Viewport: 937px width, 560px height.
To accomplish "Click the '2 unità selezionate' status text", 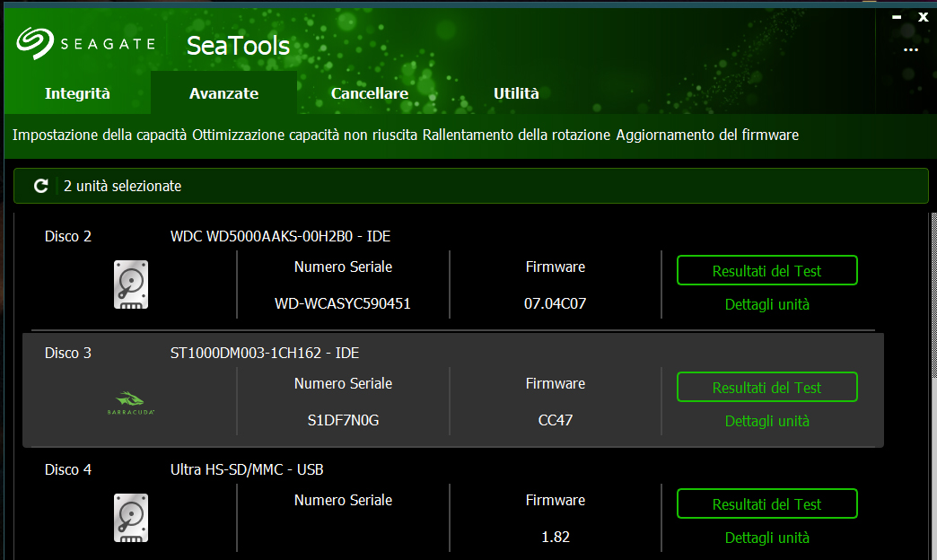I will tap(122, 186).
